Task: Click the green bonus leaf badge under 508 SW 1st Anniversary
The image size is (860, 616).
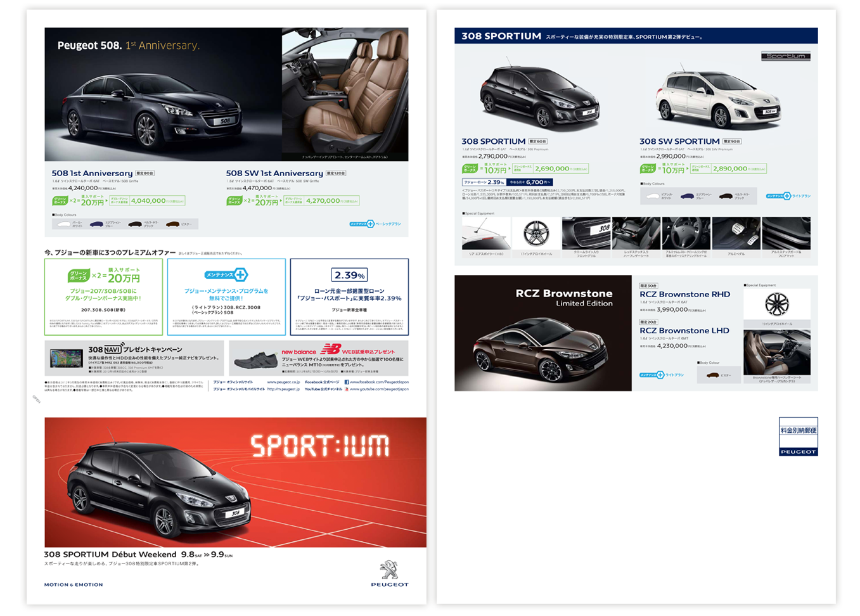Action: (234, 201)
